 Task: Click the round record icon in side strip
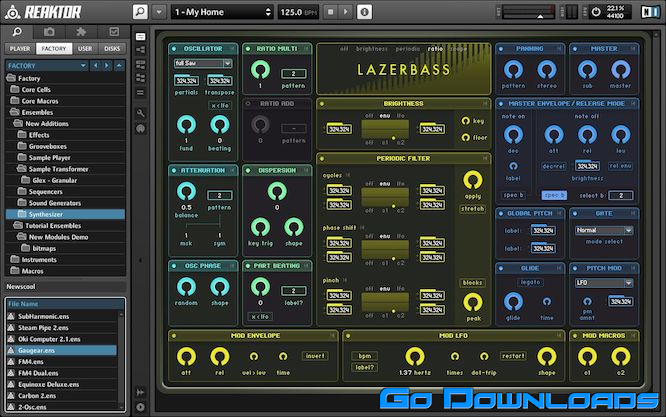(x=140, y=129)
